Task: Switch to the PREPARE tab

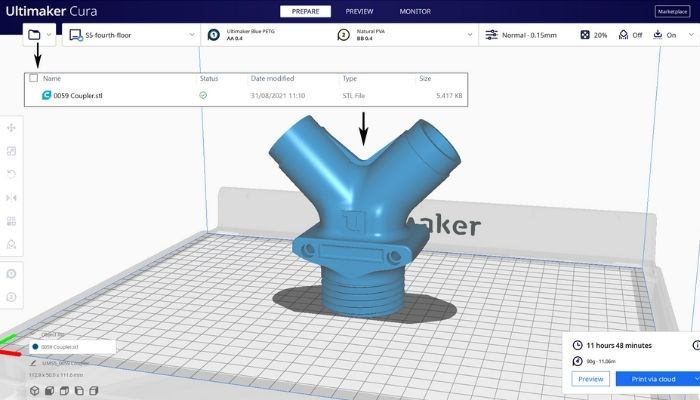Action: 305,12
